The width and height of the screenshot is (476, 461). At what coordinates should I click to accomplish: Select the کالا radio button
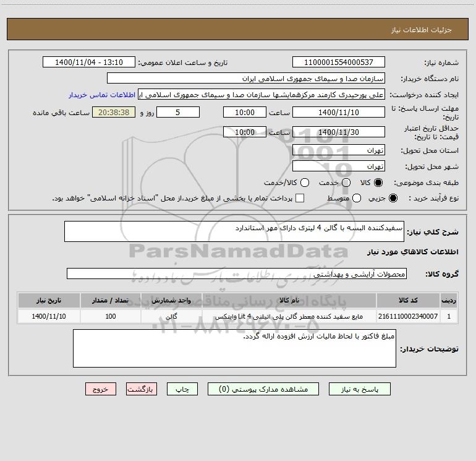click(378, 183)
